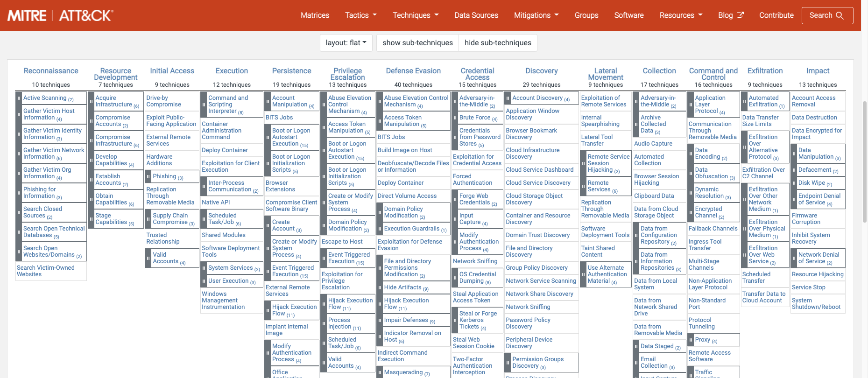Expand the handle beside Data Staged
The width and height of the screenshot is (868, 378).
tap(636, 346)
